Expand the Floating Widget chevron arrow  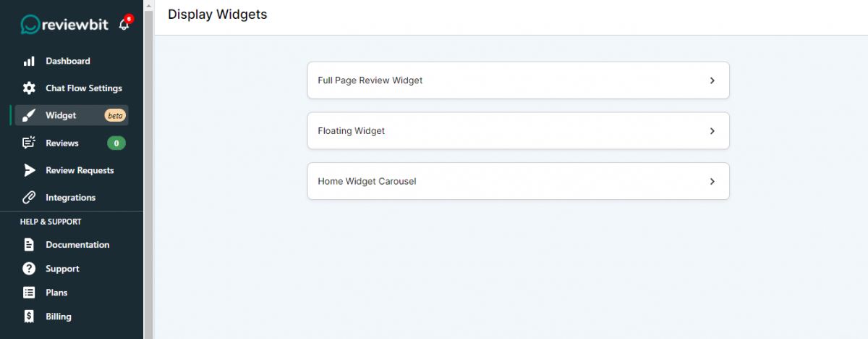pyautogui.click(x=712, y=131)
